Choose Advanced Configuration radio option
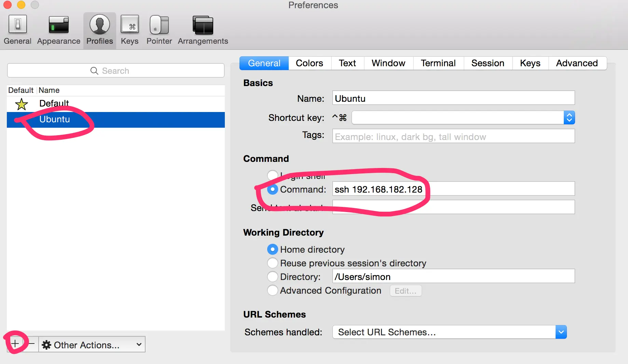The image size is (628, 364). [272, 290]
